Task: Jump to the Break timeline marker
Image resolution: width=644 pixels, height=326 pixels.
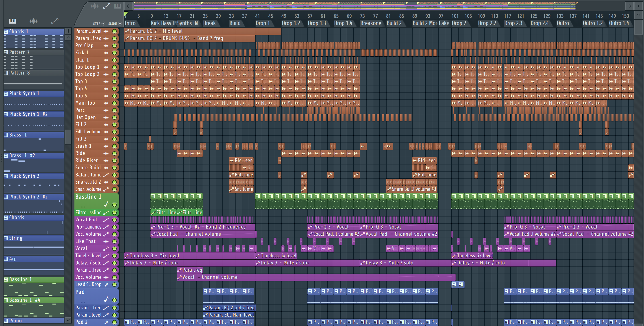Action: tap(209, 23)
